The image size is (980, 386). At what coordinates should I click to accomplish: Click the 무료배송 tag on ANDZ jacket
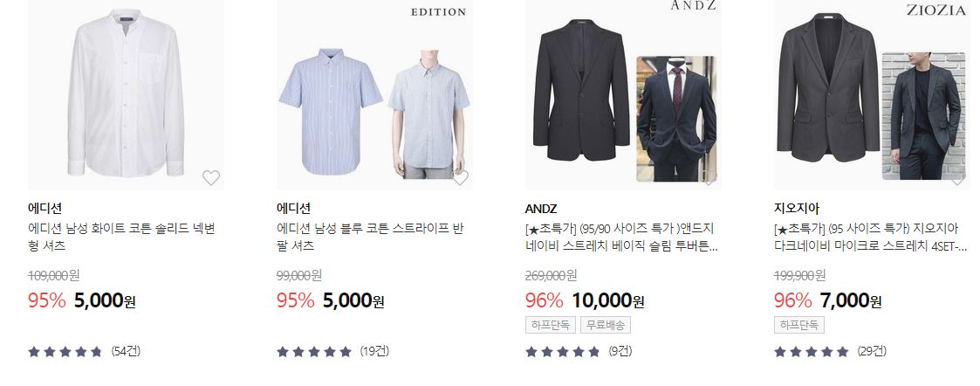click(606, 326)
